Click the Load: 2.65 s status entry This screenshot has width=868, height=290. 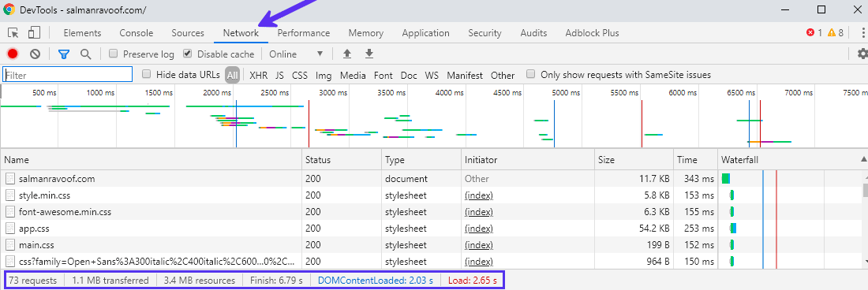click(472, 281)
